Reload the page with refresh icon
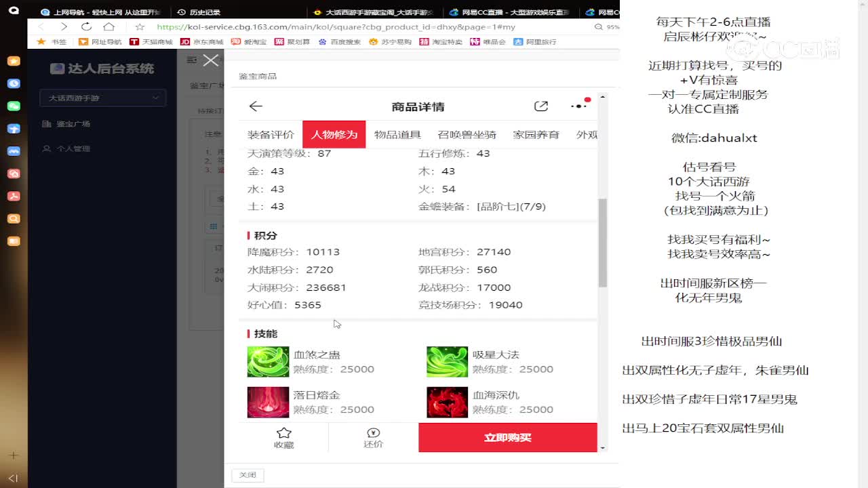 coord(86,26)
